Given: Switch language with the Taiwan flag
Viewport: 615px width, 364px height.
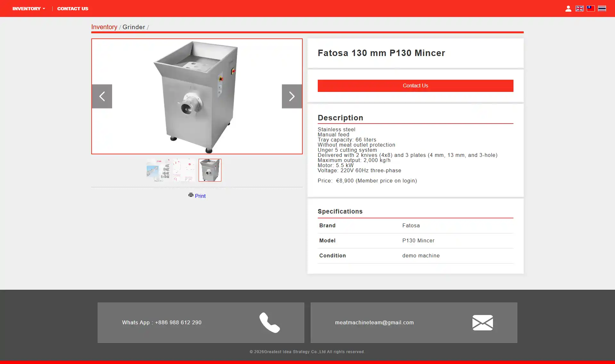Looking at the screenshot, I should click(x=591, y=9).
